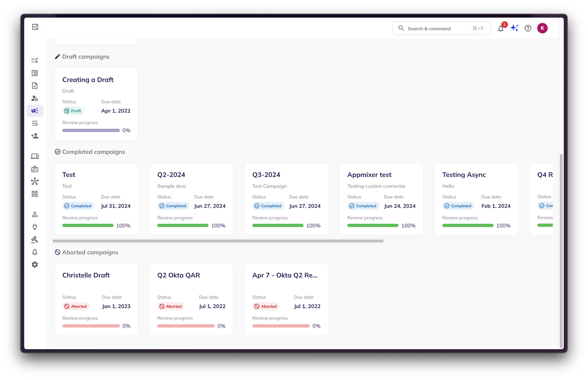588x380 pixels.
Task: Open the Q2 Okta QAR aborted campaign
Action: 191,299
